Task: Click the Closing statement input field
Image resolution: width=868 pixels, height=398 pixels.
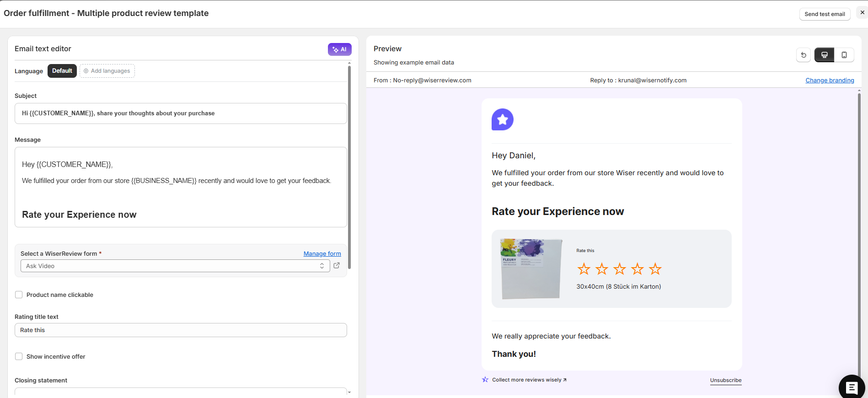Action: pyautogui.click(x=181, y=393)
